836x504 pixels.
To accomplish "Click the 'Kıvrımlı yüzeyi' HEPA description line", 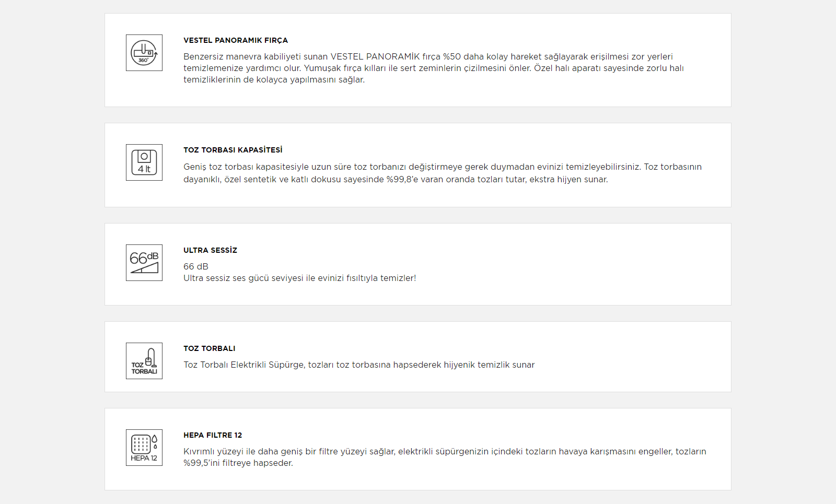I will (x=445, y=451).
